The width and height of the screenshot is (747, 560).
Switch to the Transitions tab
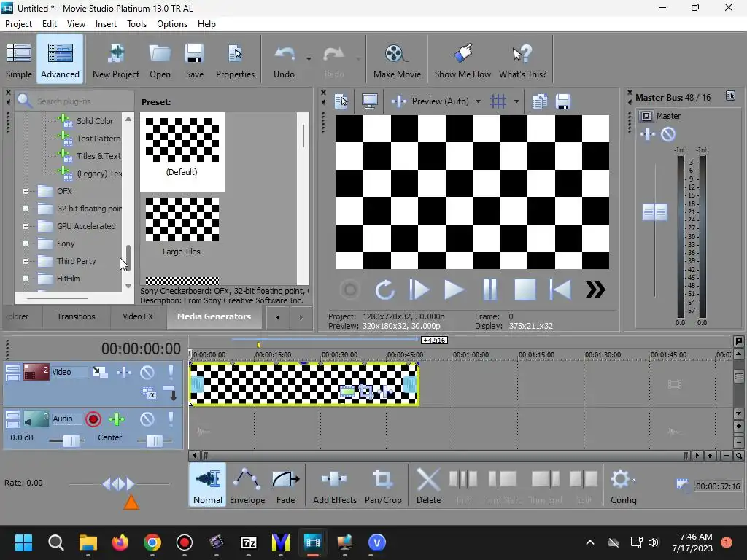pyautogui.click(x=76, y=316)
